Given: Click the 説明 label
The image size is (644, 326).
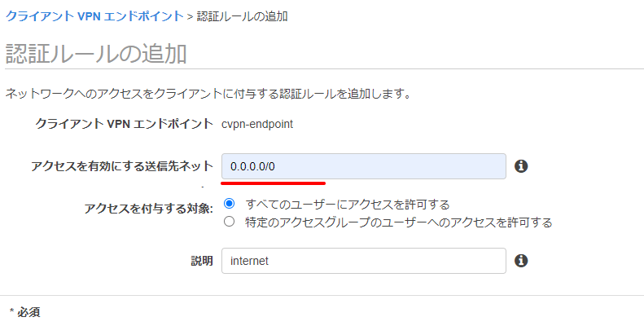Looking at the screenshot, I should coord(202,261).
